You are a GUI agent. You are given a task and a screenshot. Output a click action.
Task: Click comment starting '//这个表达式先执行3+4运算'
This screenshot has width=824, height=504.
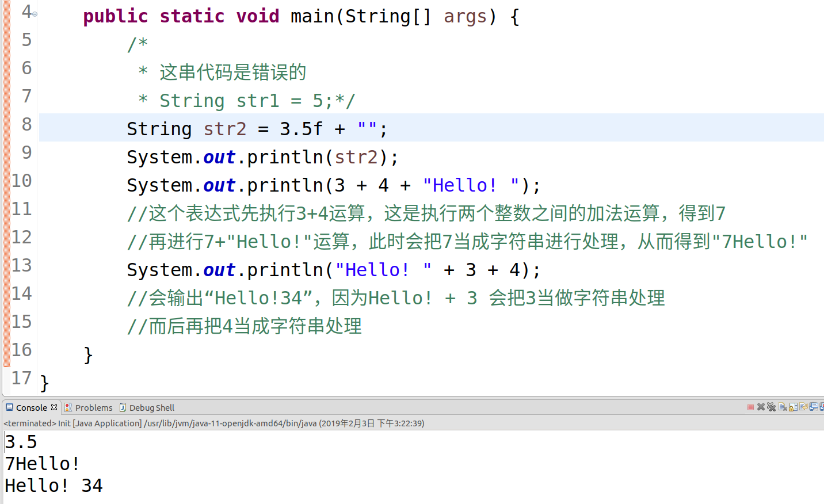tap(426, 213)
